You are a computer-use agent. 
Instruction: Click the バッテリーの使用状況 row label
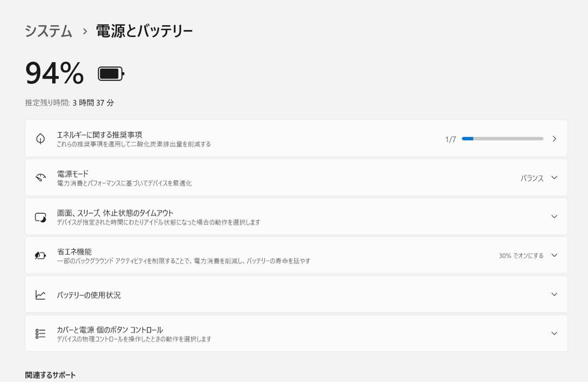89,295
